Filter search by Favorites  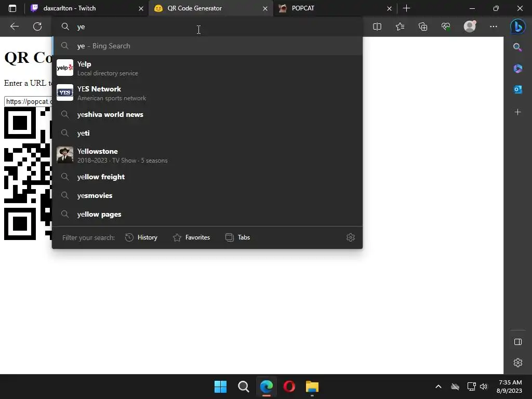[191, 237]
